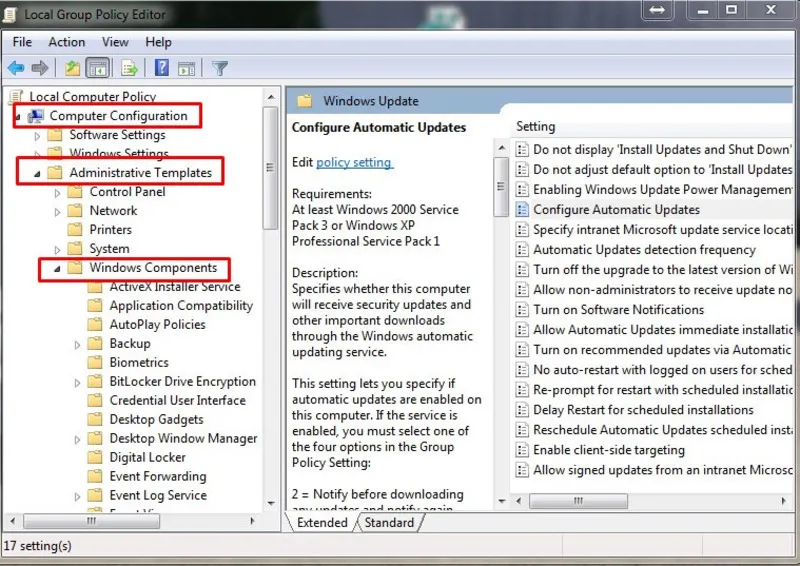Switch to the Extended tab
The width and height of the screenshot is (800, 566).
(322, 523)
